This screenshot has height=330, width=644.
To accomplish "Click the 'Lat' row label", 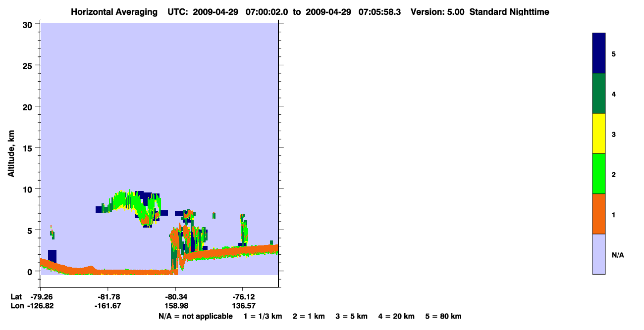I will coord(16,297).
